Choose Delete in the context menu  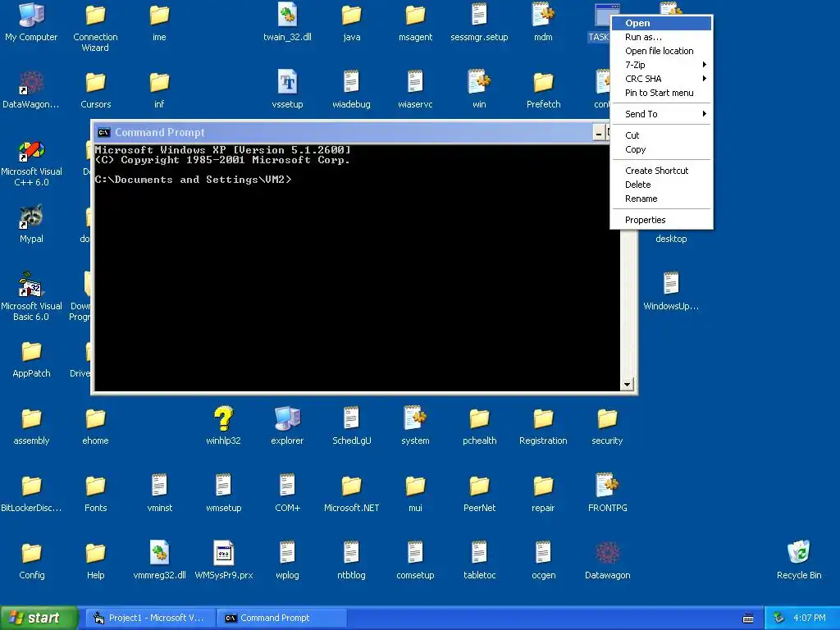click(661, 185)
